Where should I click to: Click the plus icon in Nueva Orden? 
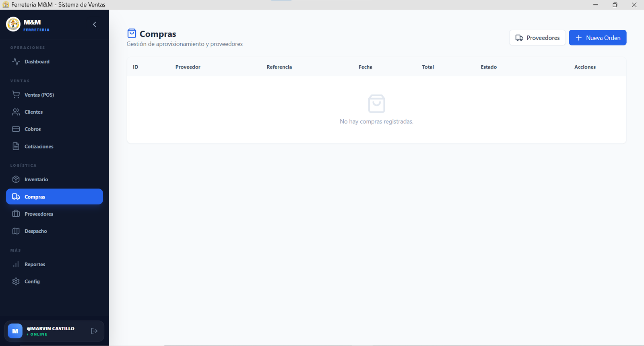pyautogui.click(x=579, y=38)
